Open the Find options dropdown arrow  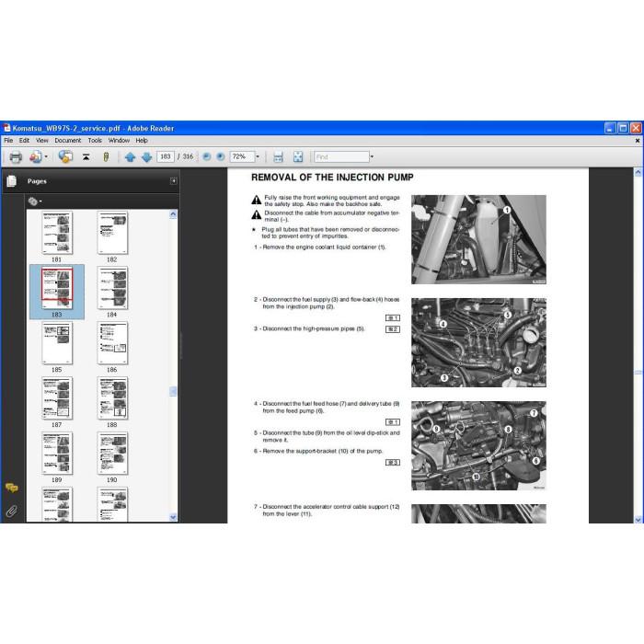pyautogui.click(x=372, y=157)
